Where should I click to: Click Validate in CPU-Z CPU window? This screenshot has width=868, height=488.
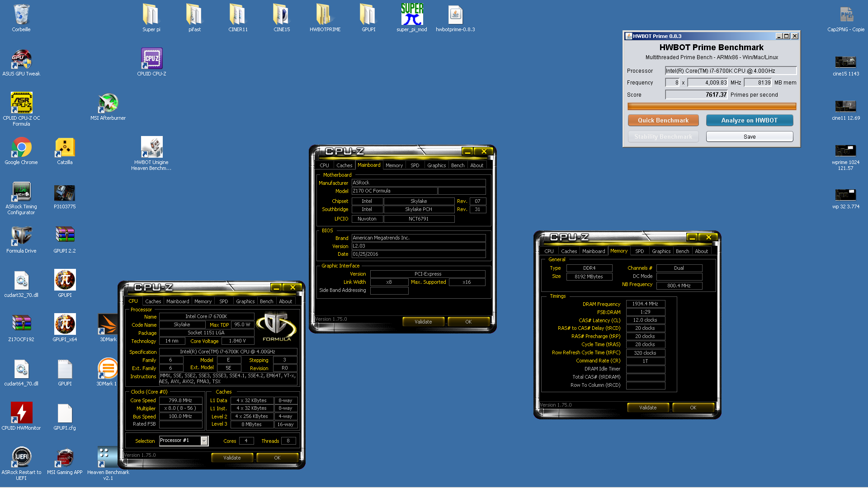[x=232, y=458]
